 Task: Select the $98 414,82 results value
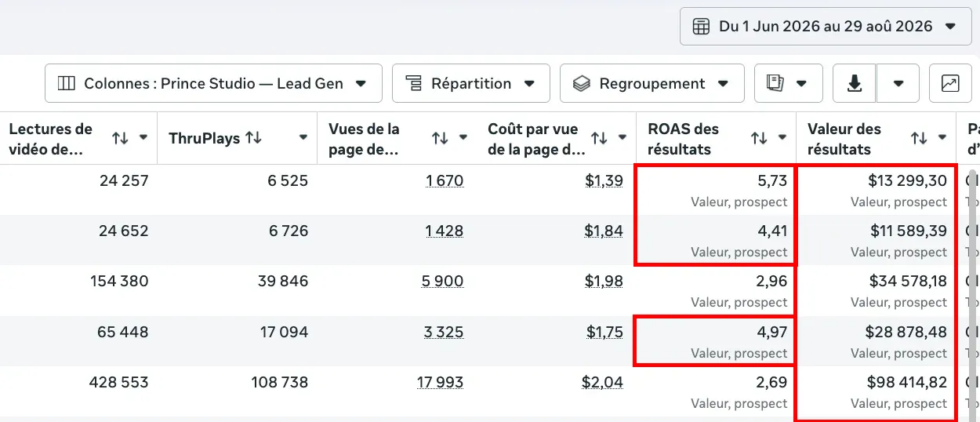907,383
